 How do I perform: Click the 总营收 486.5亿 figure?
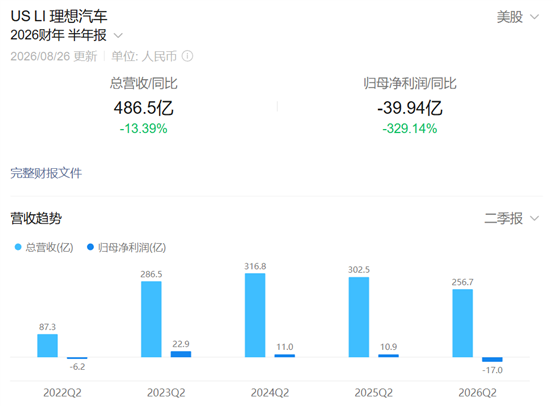coord(144,108)
